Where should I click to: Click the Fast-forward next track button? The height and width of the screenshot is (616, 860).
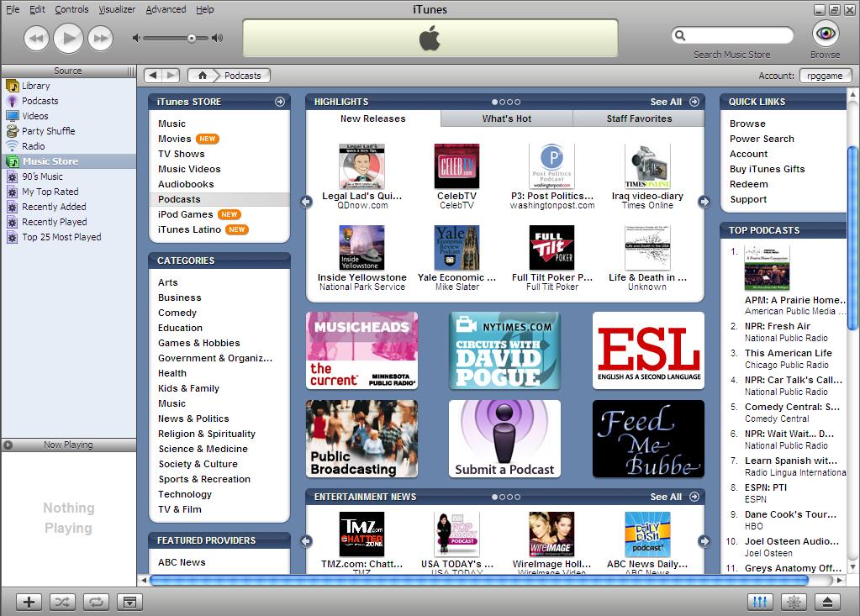(100, 39)
